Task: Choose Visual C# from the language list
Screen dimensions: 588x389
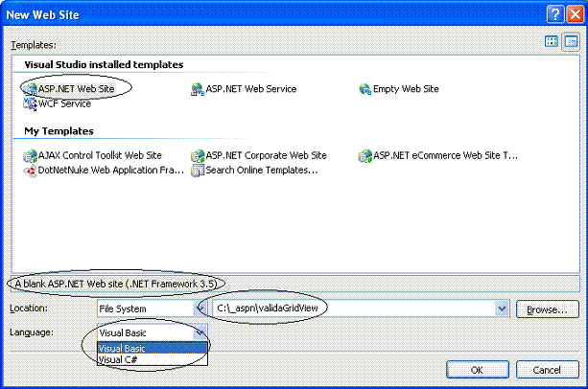Action: pyautogui.click(x=153, y=360)
